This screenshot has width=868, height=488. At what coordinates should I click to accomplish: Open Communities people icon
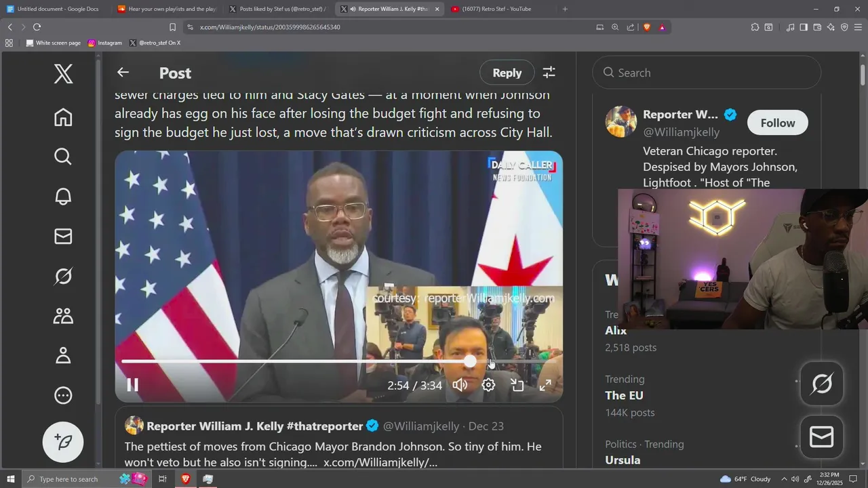pos(63,316)
